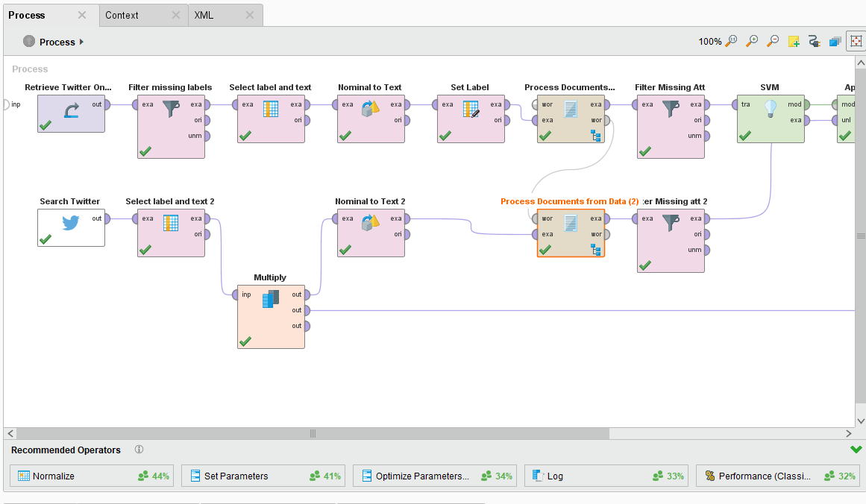Click the Search Twitter out port

click(x=107, y=218)
